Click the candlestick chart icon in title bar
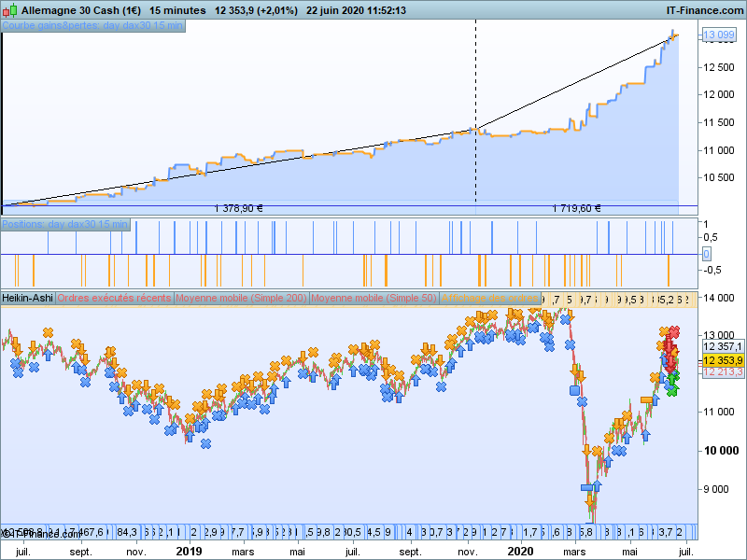The image size is (747, 560). (x=9, y=10)
